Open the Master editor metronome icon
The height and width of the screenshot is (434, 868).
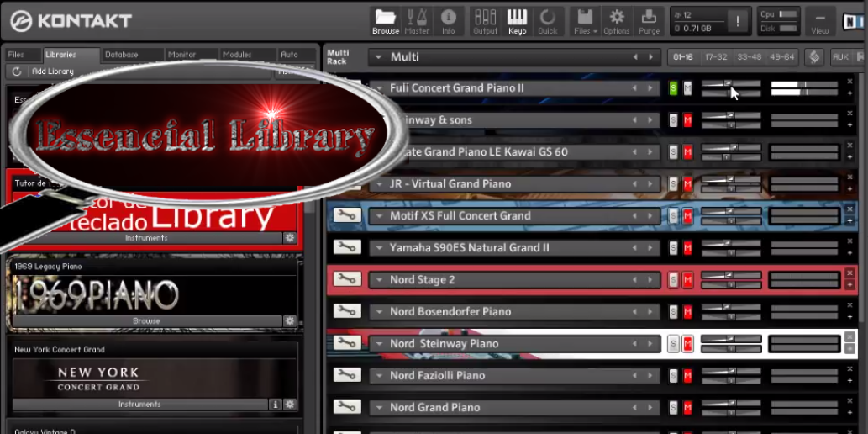click(416, 22)
